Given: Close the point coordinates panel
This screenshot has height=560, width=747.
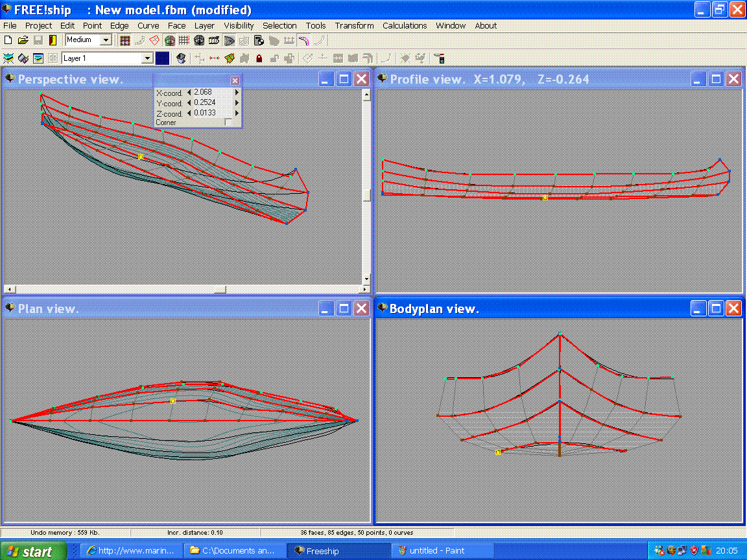Looking at the screenshot, I should click(x=235, y=80).
